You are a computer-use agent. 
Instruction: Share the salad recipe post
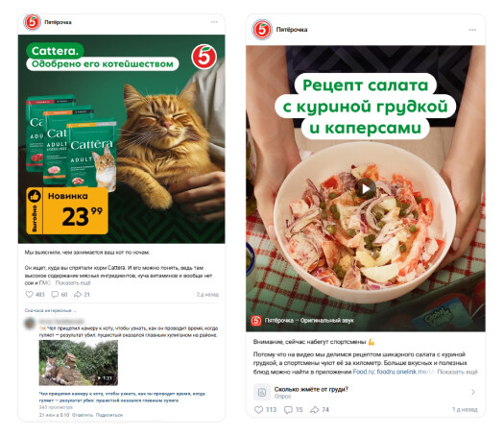(314, 410)
